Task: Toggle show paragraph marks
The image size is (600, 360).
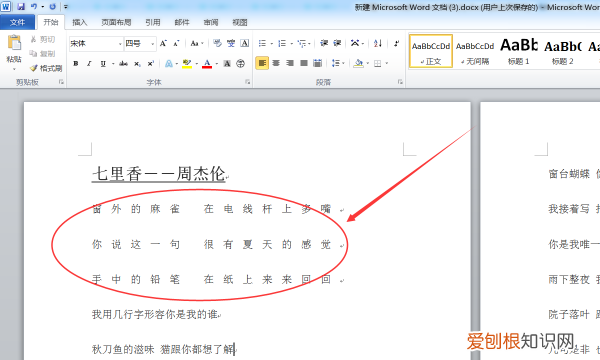Action: pos(396,43)
